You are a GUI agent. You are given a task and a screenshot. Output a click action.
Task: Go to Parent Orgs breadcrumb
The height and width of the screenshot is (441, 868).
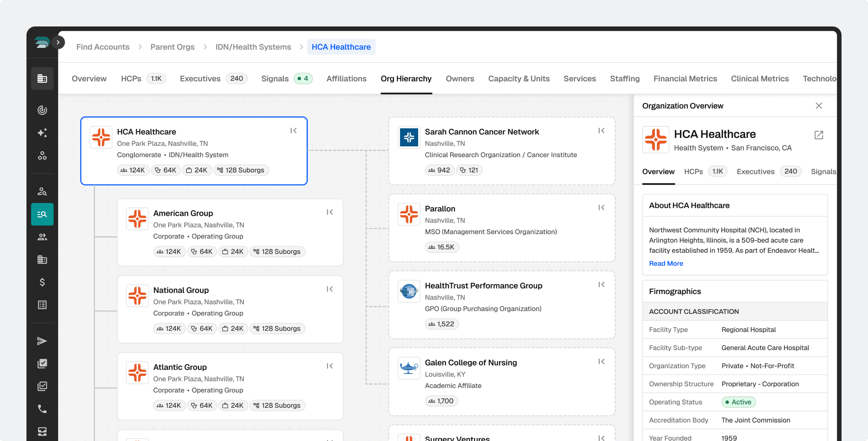point(172,47)
